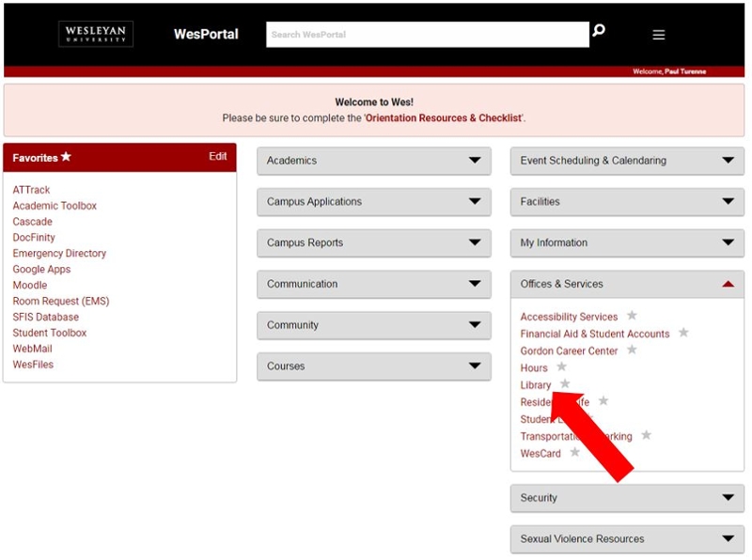Image resolution: width=752 pixels, height=560 pixels.
Task: Open the Cascade favorite link
Action: click(32, 222)
